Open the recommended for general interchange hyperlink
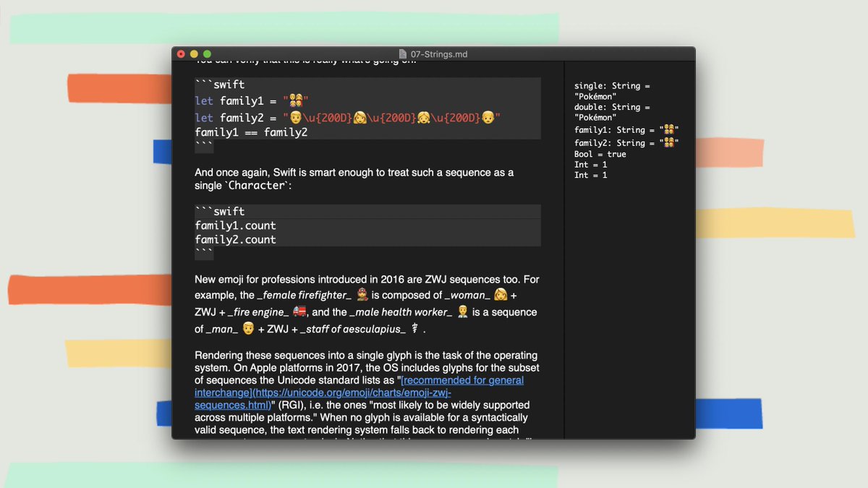The width and height of the screenshot is (868, 488). pyautogui.click(x=463, y=380)
